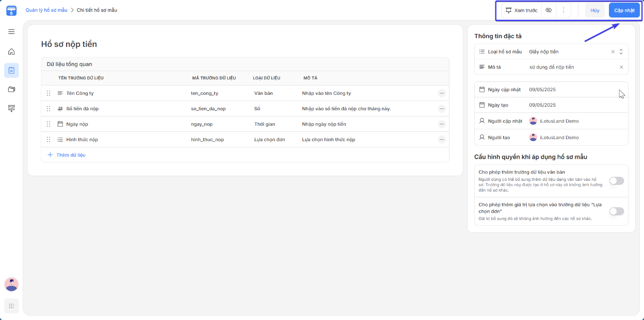This screenshot has width=644, height=320.
Task: Click the Dữ liệu tổng quan section header
Action: 70,64
